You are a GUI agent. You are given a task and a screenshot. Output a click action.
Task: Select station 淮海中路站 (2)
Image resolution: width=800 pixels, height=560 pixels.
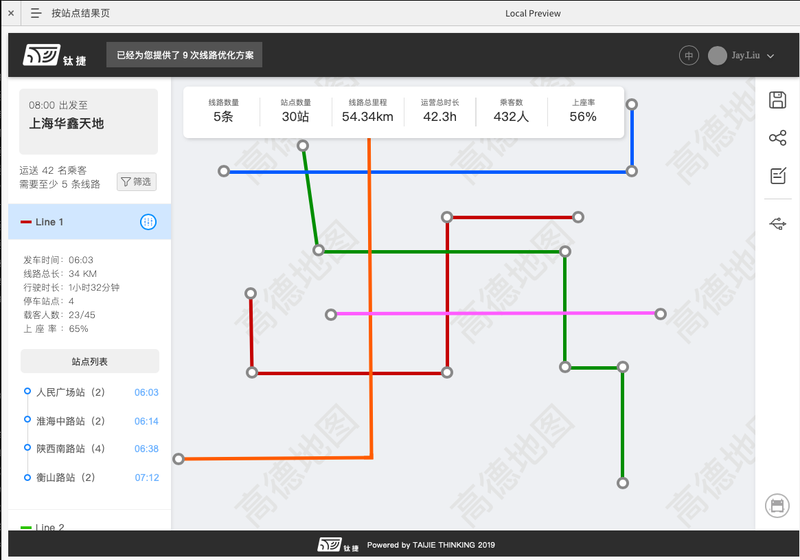pos(70,421)
